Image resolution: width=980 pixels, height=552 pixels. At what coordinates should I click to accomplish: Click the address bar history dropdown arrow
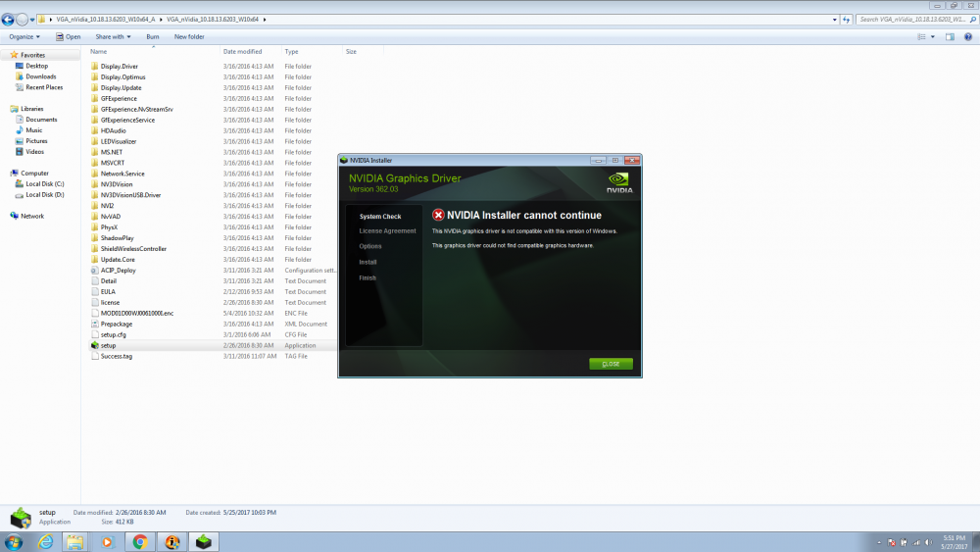pos(835,20)
